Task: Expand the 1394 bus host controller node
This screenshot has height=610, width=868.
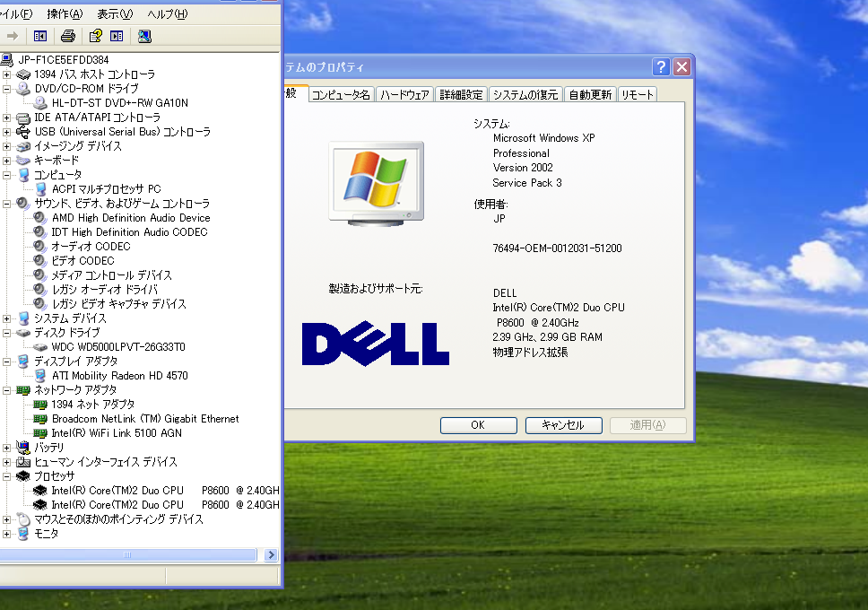Action: 6,74
